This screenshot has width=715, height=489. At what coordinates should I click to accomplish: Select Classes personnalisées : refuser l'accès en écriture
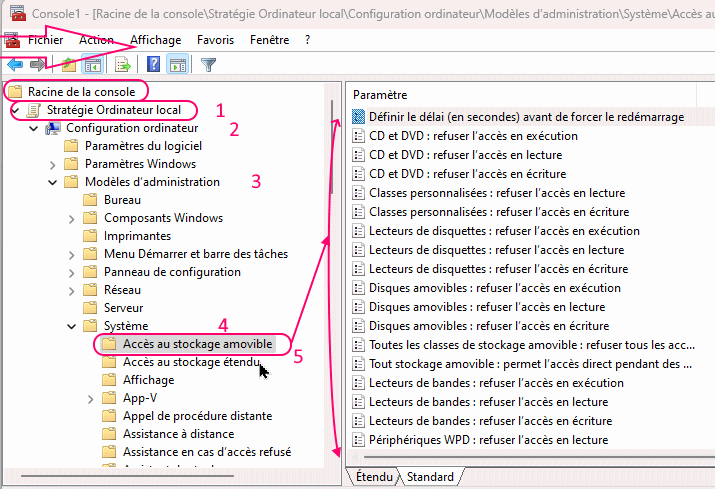(499, 212)
